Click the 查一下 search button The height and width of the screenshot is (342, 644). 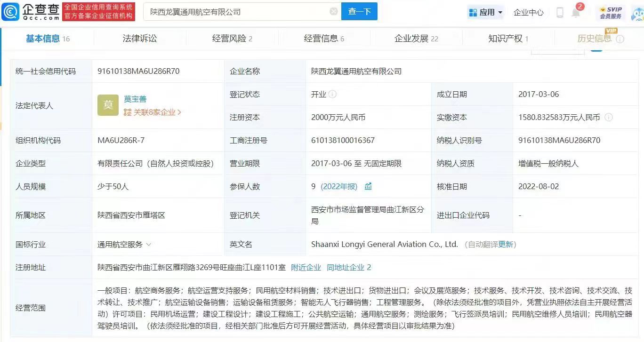click(x=359, y=12)
